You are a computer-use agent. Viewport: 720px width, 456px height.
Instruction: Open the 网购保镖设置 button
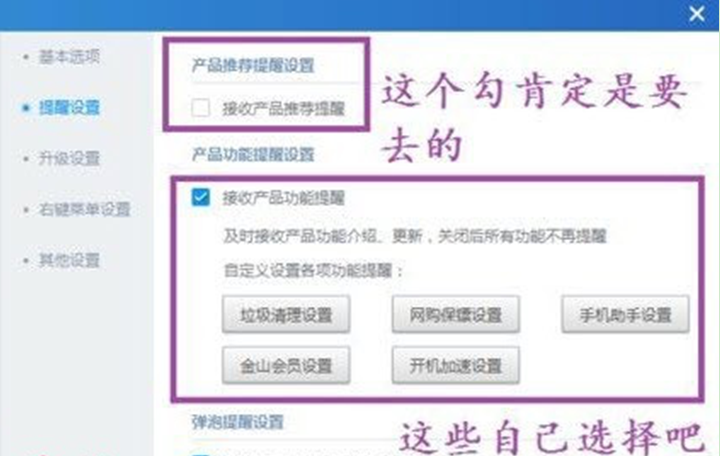coord(456,315)
